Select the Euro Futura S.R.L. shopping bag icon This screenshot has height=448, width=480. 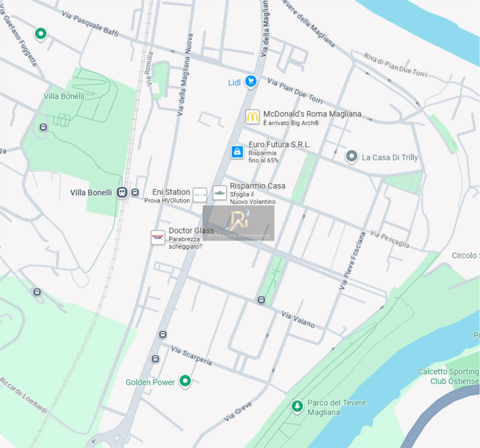tap(237, 152)
